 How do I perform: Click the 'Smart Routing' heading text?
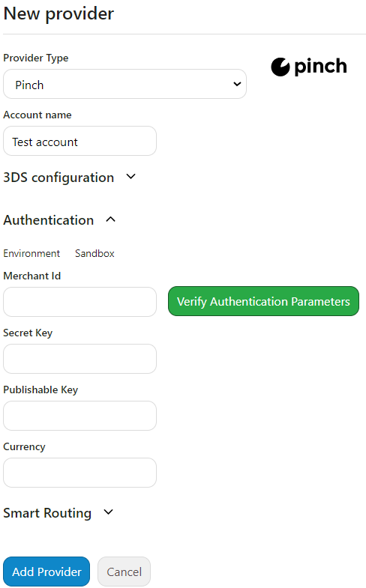[x=47, y=513]
